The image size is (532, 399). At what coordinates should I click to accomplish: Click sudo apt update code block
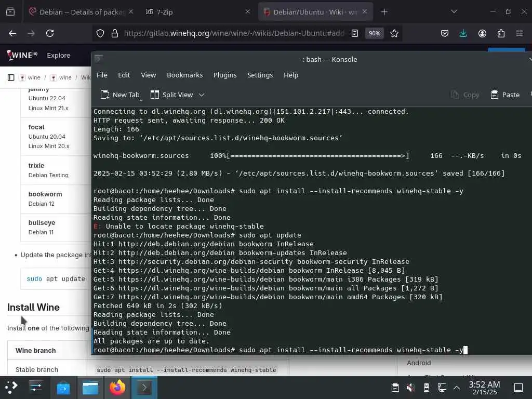[56, 279]
